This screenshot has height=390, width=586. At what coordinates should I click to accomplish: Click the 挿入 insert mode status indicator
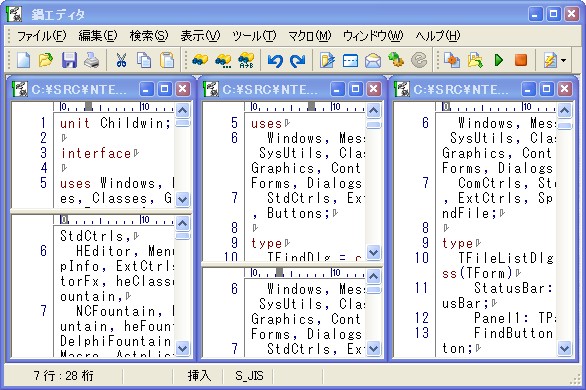coord(199,375)
